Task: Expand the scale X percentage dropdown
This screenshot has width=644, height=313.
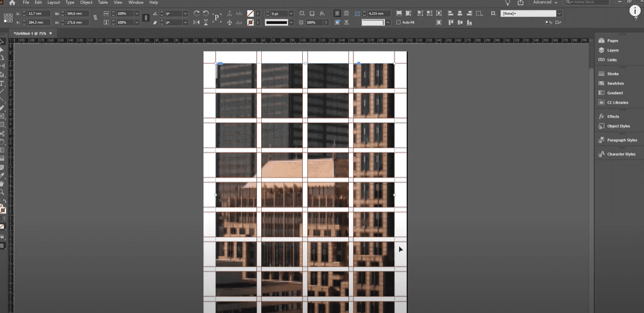Action: point(137,13)
